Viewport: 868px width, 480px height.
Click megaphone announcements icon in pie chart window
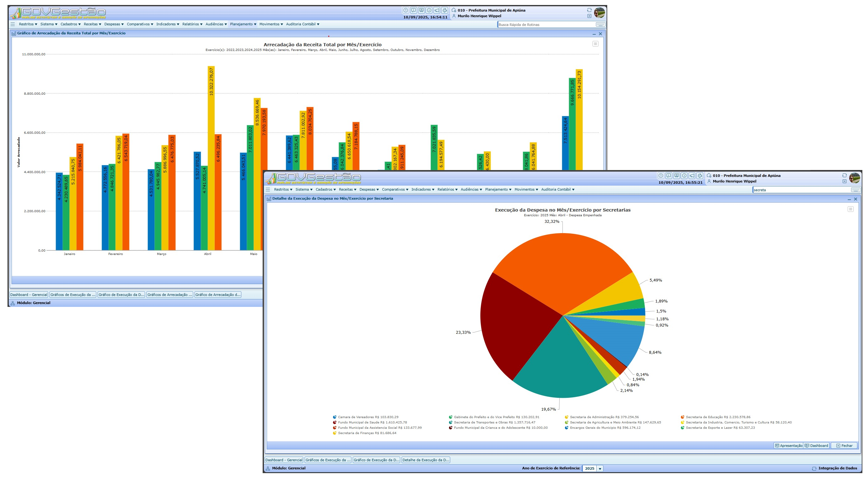point(692,176)
